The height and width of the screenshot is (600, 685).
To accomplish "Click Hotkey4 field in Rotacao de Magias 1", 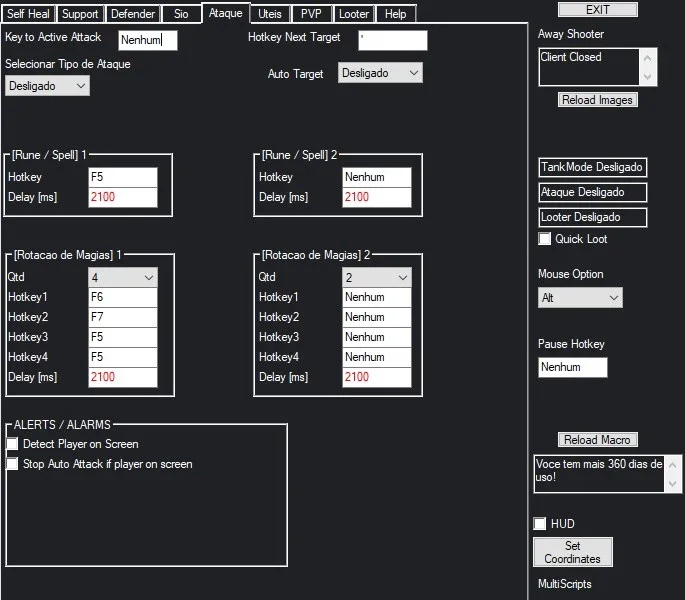I will pos(123,357).
